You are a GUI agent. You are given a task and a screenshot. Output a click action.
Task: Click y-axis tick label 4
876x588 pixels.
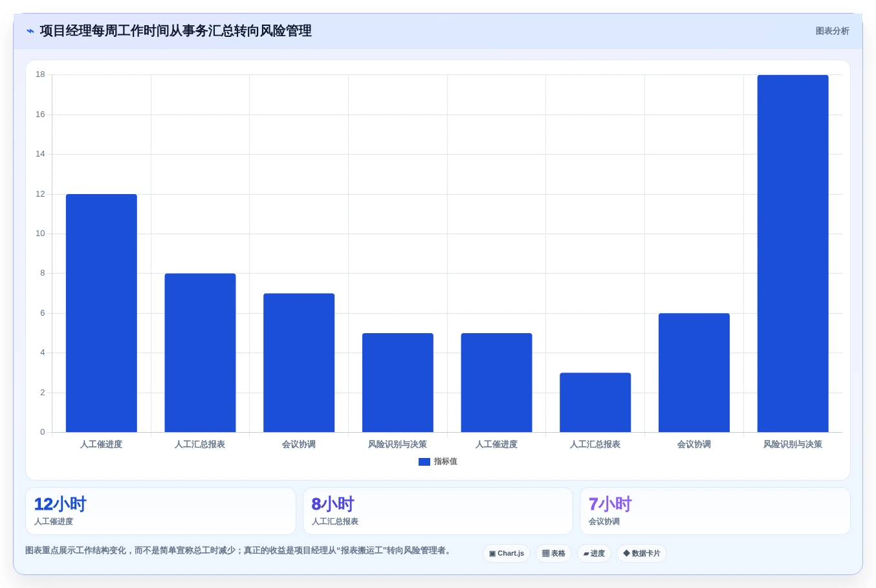click(x=43, y=353)
